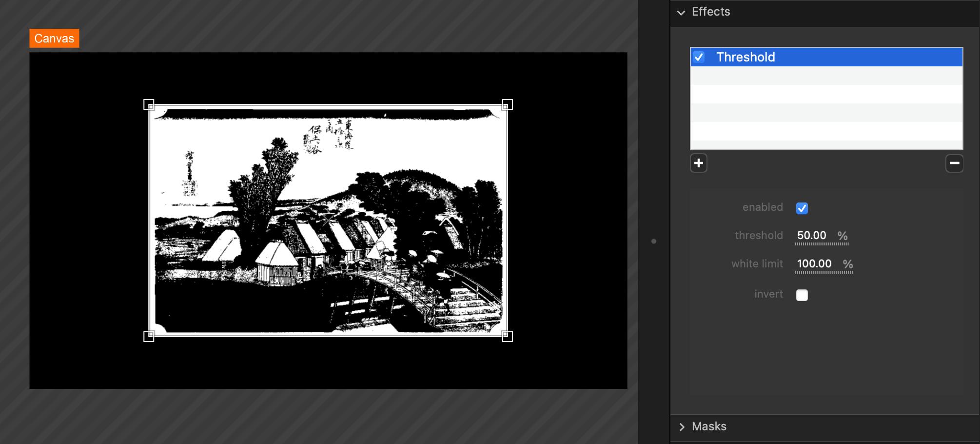Select the woodblock print image on canvas
The width and height of the screenshot is (980, 444).
[328, 221]
